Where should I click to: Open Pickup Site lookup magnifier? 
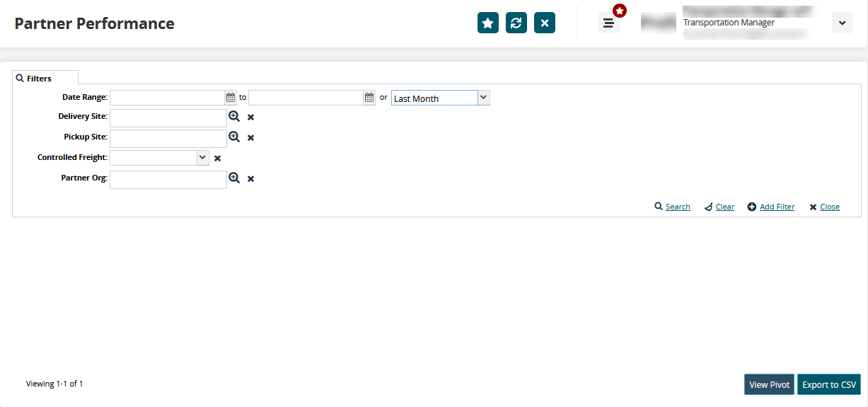click(x=234, y=137)
